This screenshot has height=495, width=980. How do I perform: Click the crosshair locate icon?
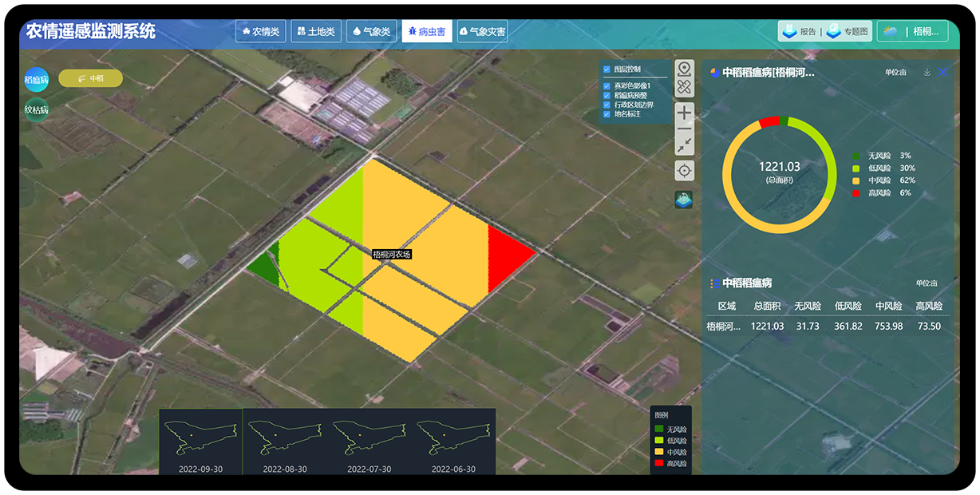pyautogui.click(x=684, y=170)
